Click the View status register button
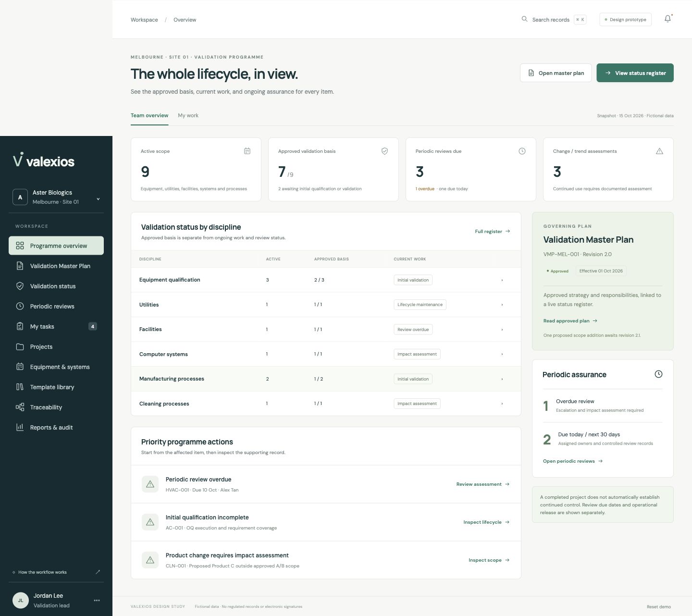This screenshot has width=692, height=616. tap(635, 73)
